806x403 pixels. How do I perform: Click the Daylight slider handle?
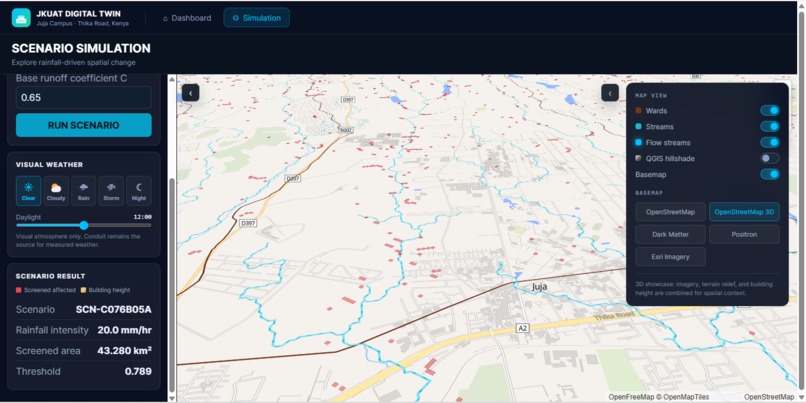pyautogui.click(x=84, y=225)
